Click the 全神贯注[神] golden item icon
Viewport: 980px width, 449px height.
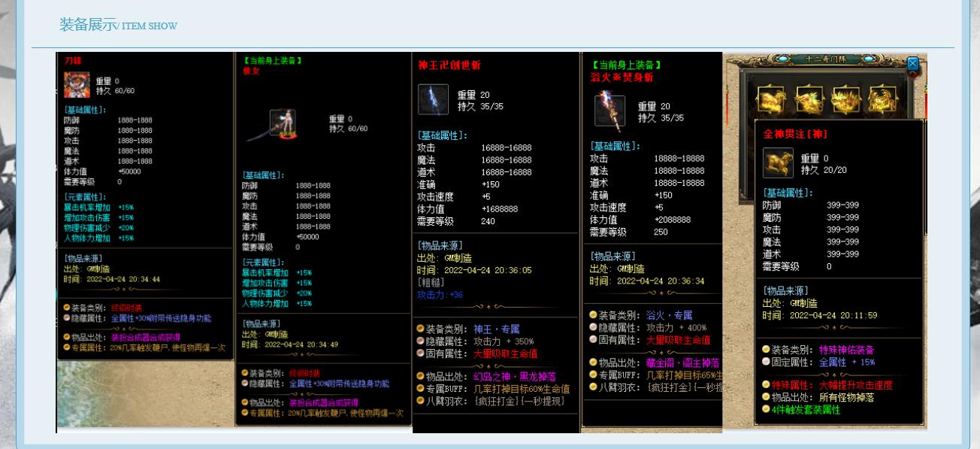pos(778,162)
